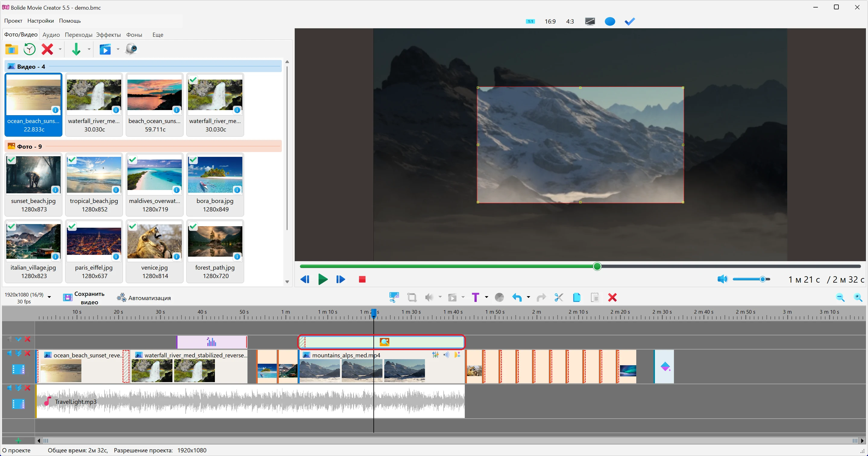Screen dimensions: 868x456
Task: Click the preview playback progress slider handle
Action: click(597, 266)
